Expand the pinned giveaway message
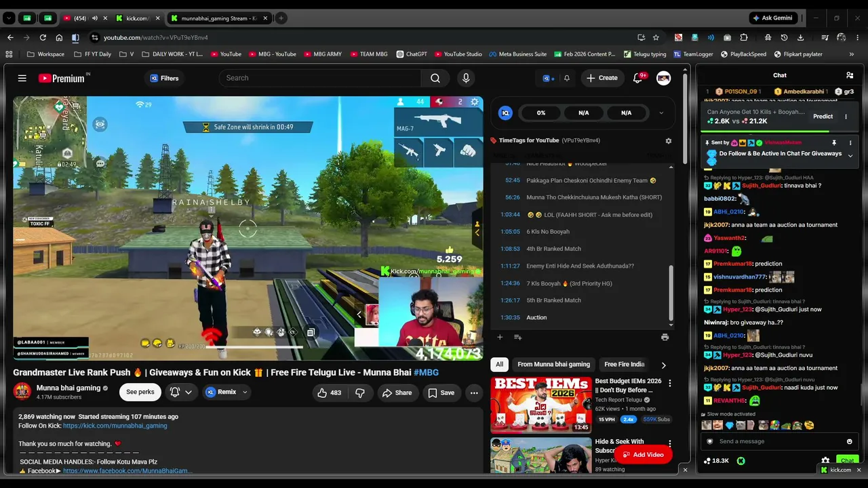This screenshot has width=868, height=488. (x=850, y=156)
